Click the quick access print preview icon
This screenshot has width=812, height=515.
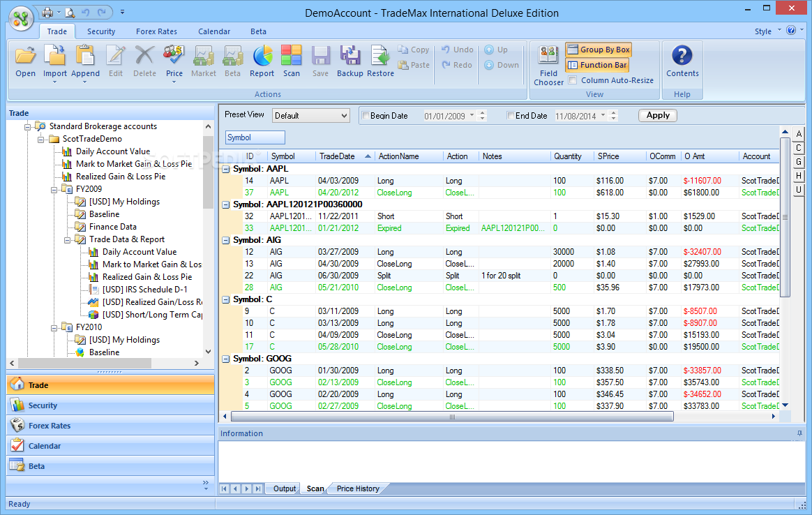coord(69,13)
